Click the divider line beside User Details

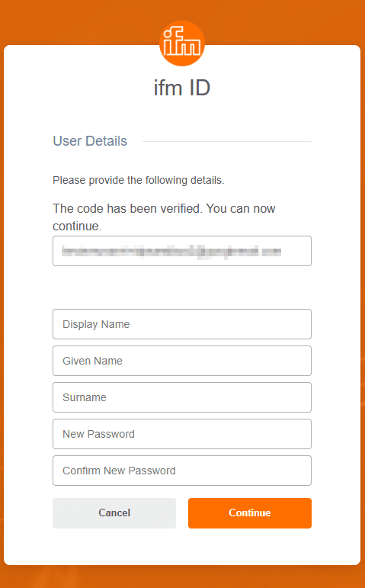tap(227, 141)
